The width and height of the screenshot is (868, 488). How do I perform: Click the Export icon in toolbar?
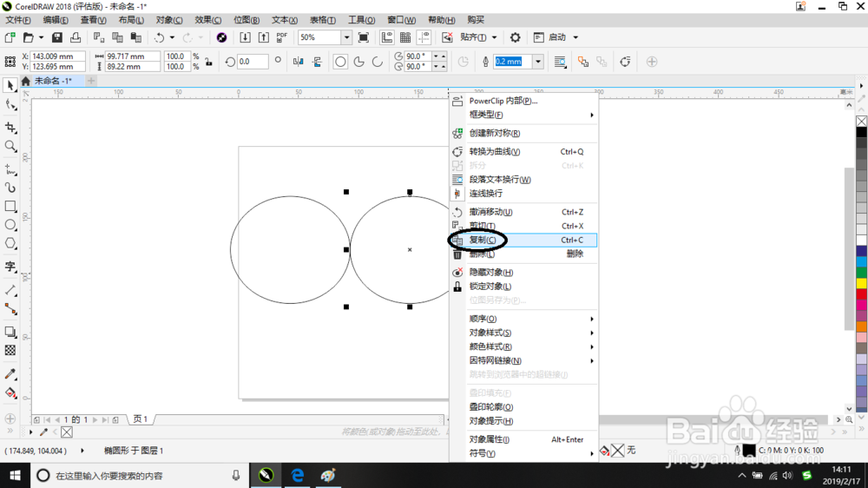(264, 37)
